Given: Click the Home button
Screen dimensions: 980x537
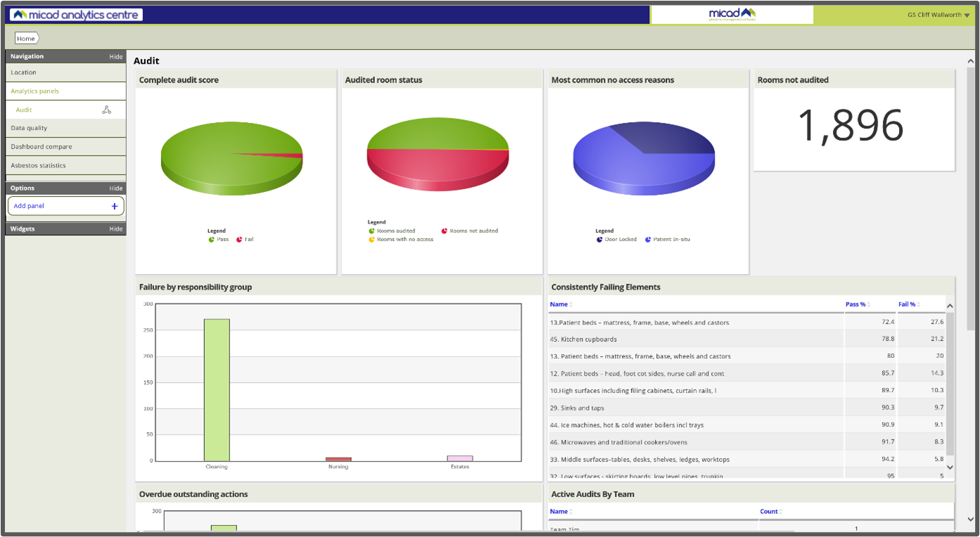Looking at the screenshot, I should tap(26, 38).
